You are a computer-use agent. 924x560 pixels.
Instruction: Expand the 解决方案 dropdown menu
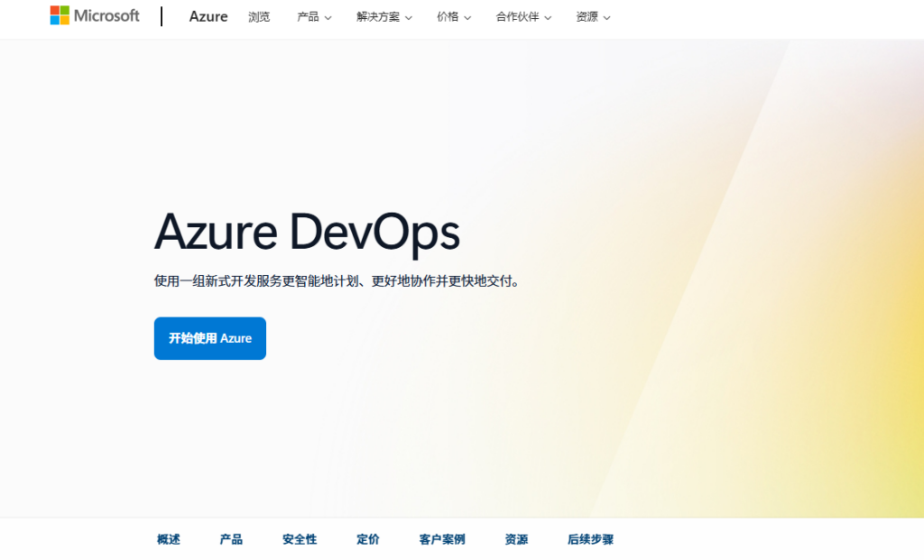pyautogui.click(x=384, y=17)
